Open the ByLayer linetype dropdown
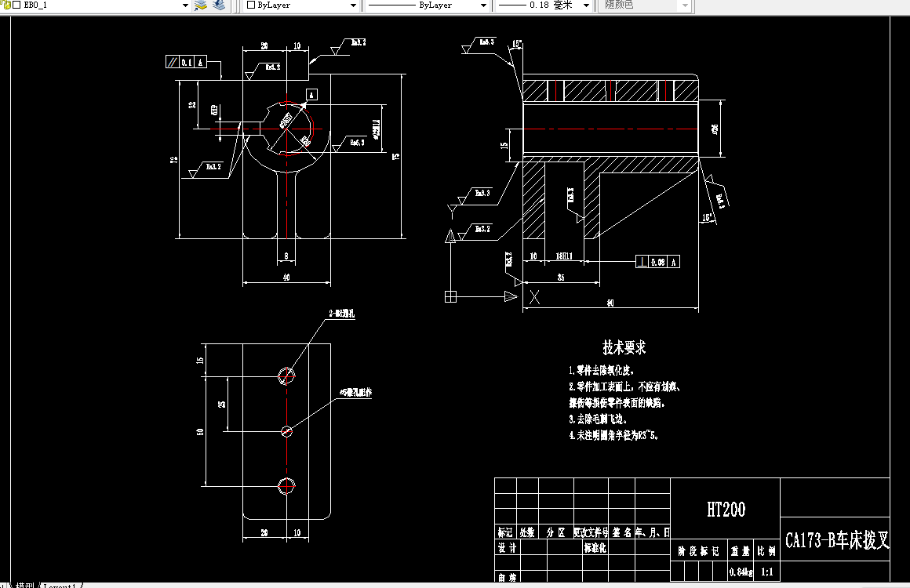Image resolution: width=910 pixels, height=588 pixels. [483, 5]
